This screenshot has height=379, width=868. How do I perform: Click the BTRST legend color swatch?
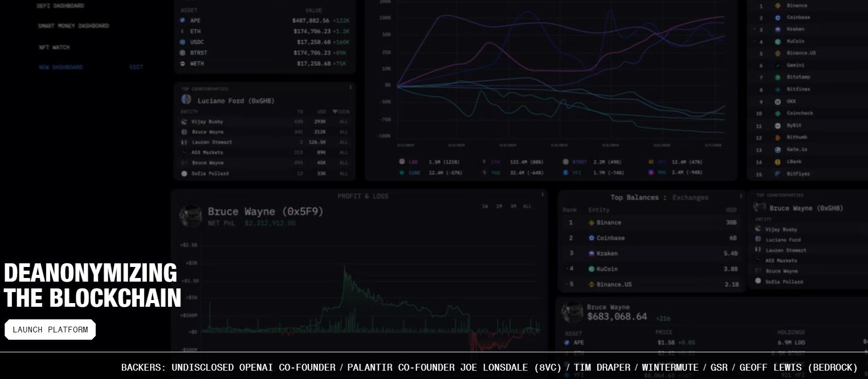pos(565,162)
